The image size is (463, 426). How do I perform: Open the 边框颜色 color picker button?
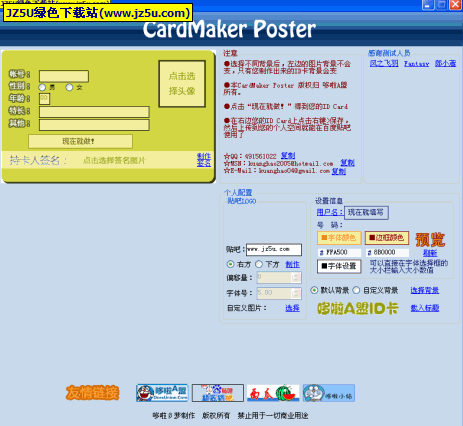click(387, 238)
